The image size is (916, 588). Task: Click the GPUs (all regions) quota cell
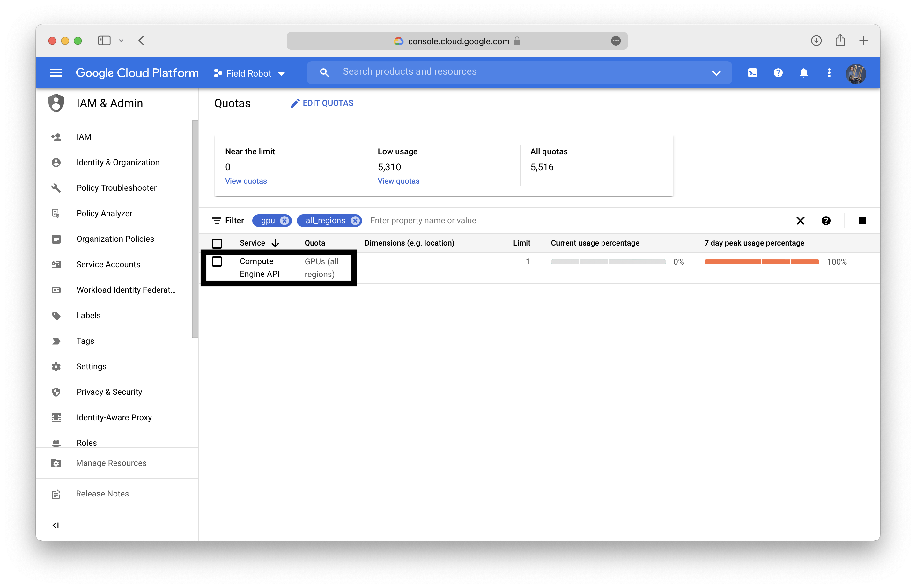tap(321, 268)
